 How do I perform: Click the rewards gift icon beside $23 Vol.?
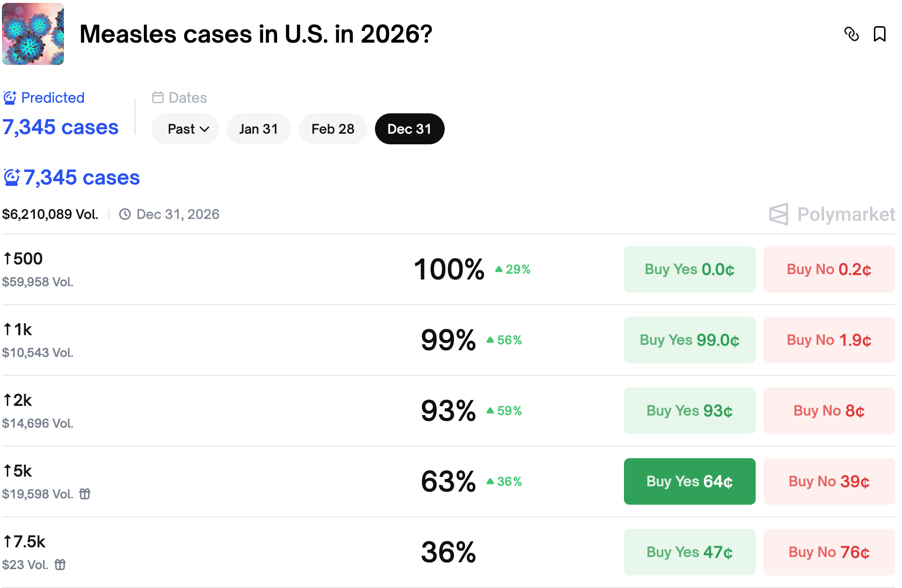point(60,565)
